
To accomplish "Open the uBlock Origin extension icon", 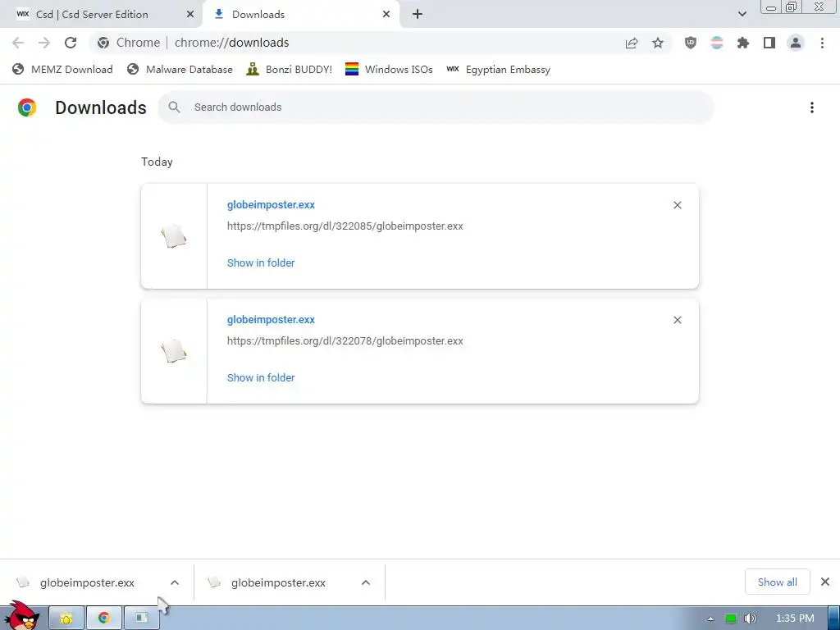I will pos(691,43).
